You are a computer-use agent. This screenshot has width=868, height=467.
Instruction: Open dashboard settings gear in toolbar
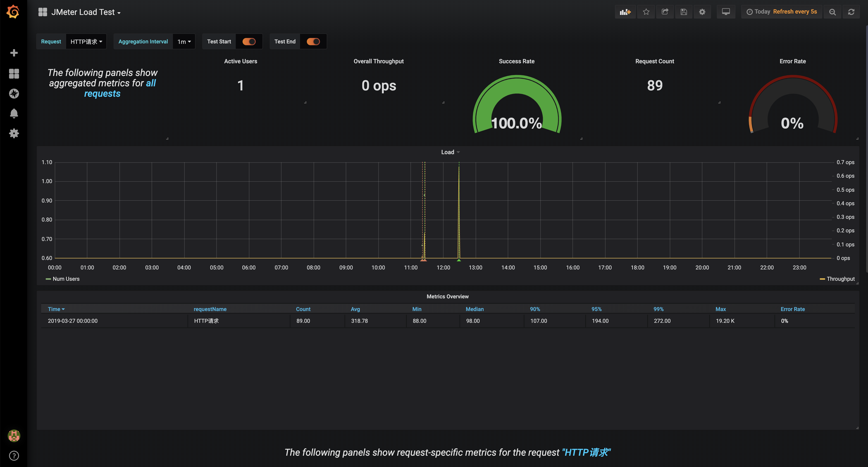[x=702, y=12]
